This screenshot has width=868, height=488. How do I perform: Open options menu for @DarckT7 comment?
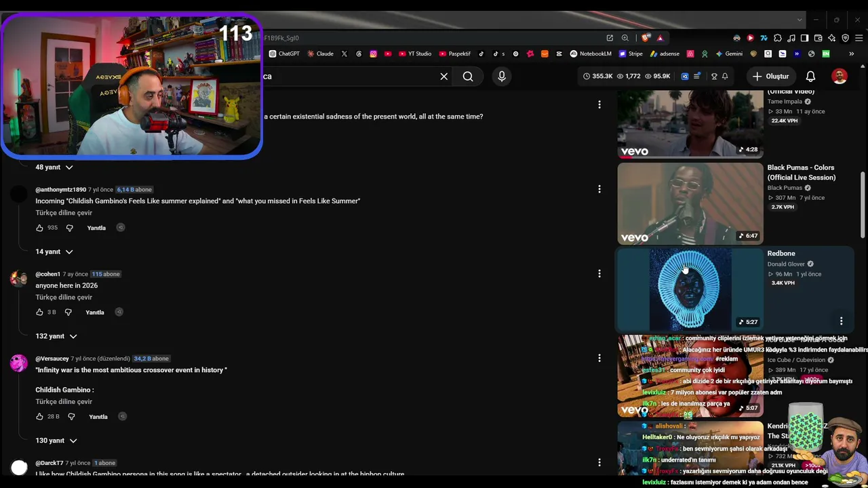599,462
